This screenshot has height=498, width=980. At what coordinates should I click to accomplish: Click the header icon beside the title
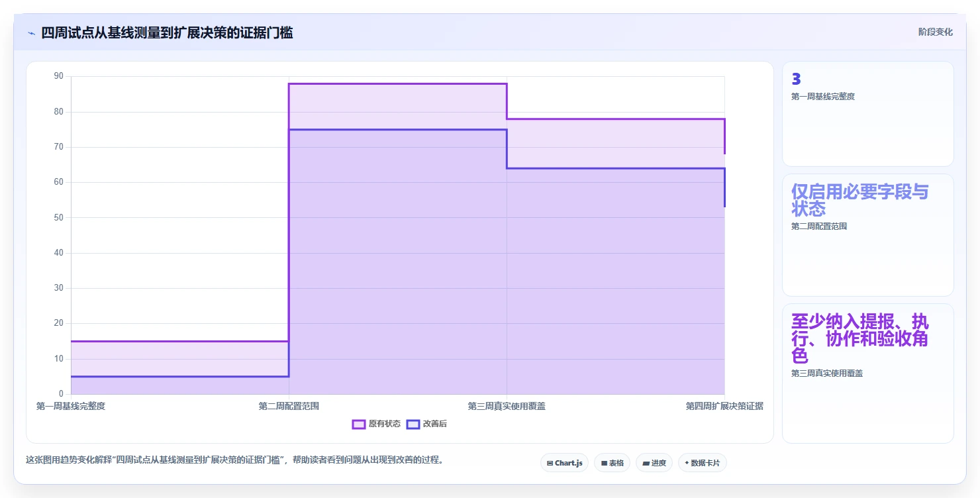31,33
